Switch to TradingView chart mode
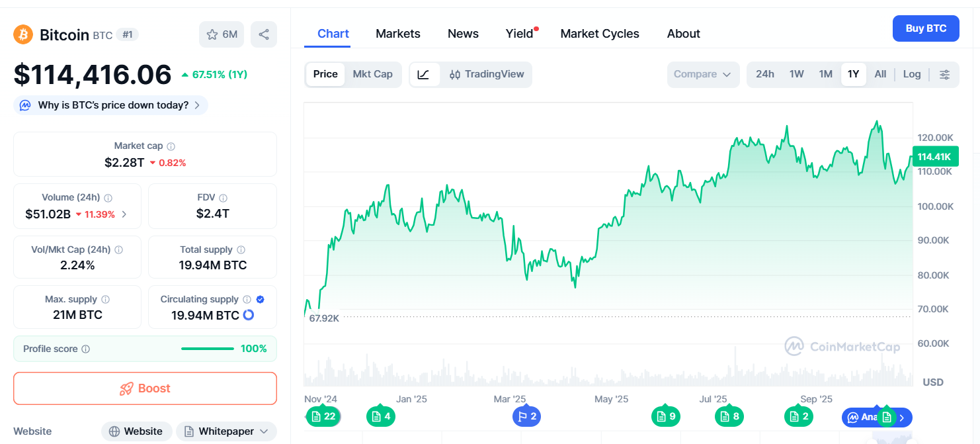This screenshot has width=980, height=444. click(x=486, y=74)
